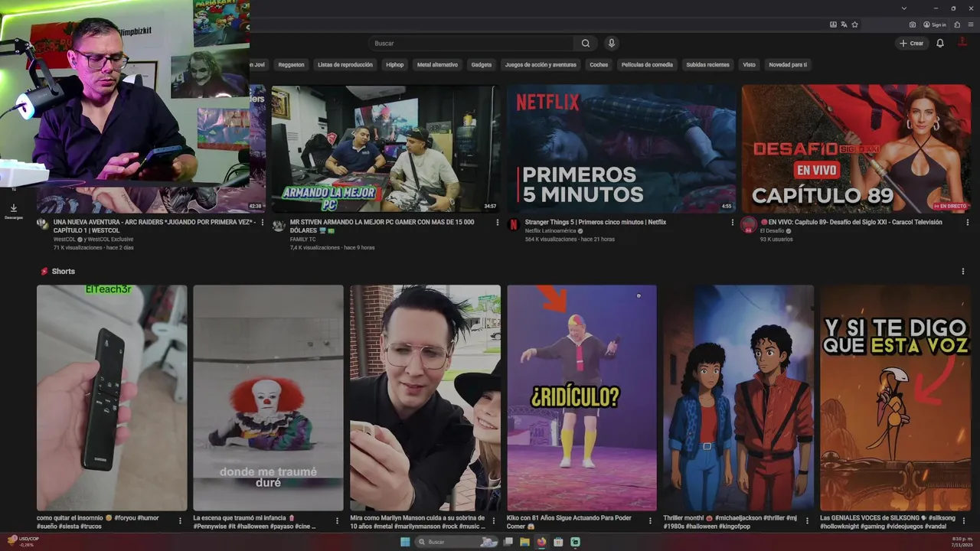The width and height of the screenshot is (980, 551).
Task: Open YouTube notifications bell
Action: pyautogui.click(x=940, y=44)
